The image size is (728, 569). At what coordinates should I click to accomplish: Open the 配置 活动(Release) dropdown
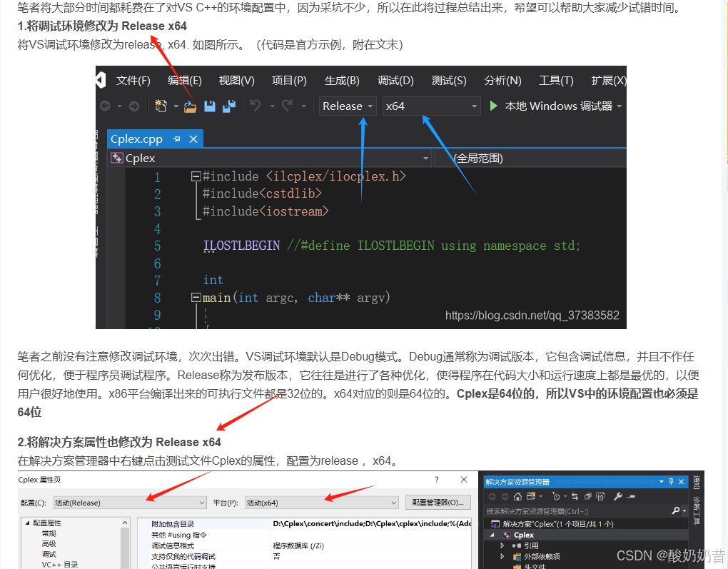point(129,503)
